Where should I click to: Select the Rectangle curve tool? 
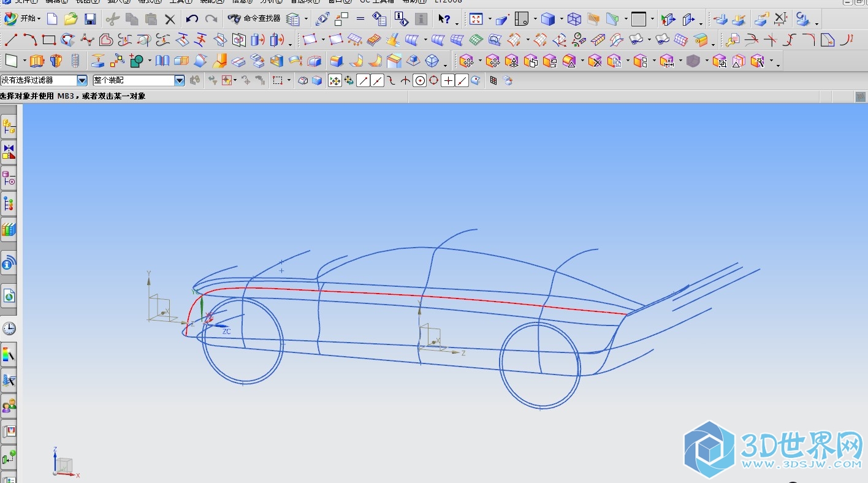(x=49, y=40)
